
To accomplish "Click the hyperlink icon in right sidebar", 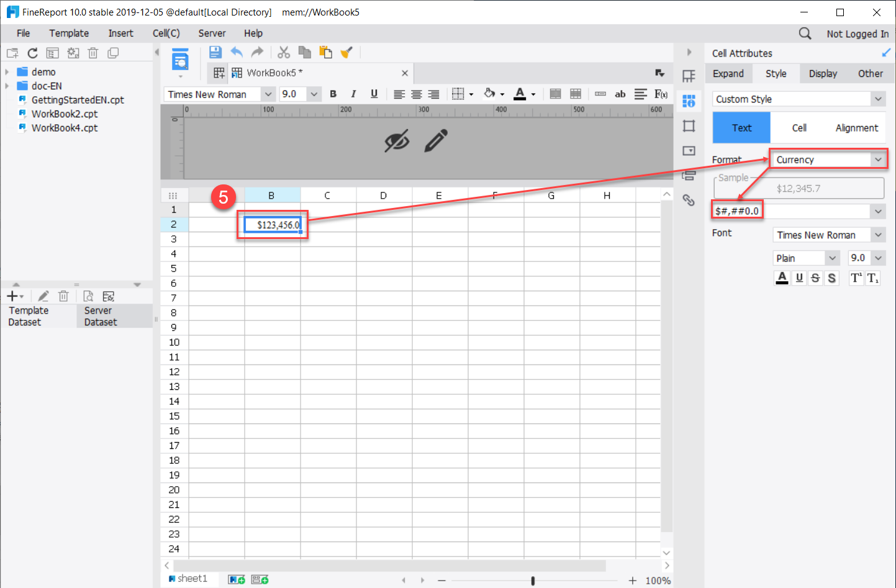I will click(689, 200).
